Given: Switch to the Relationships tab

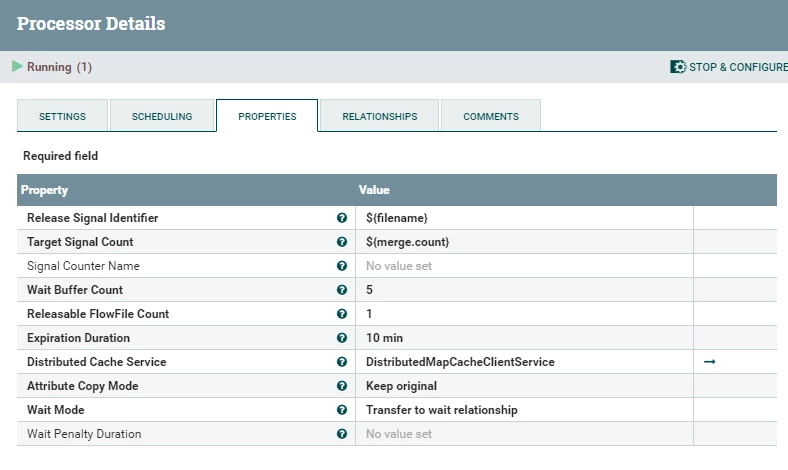Looking at the screenshot, I should coord(379,116).
